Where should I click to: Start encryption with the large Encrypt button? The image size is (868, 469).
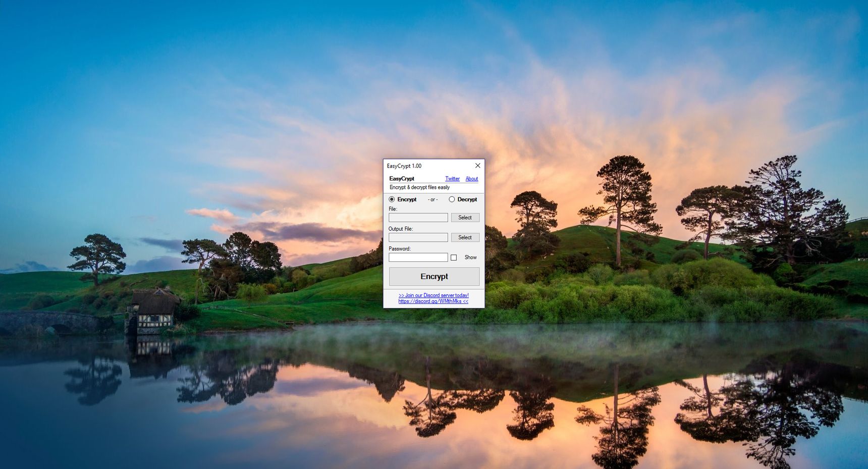click(434, 277)
